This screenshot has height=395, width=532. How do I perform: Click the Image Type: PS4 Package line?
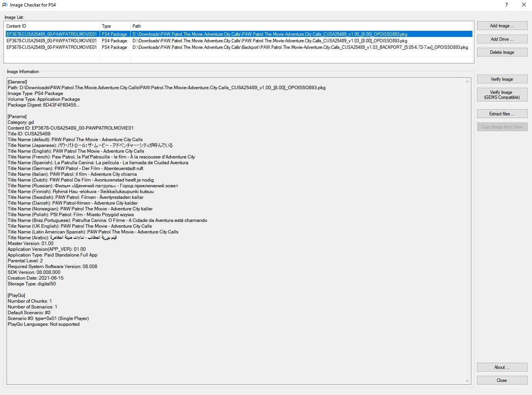coord(35,93)
